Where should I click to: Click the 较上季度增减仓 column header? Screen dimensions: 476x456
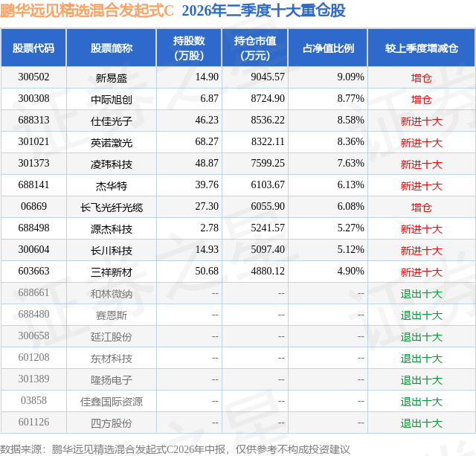(x=422, y=48)
